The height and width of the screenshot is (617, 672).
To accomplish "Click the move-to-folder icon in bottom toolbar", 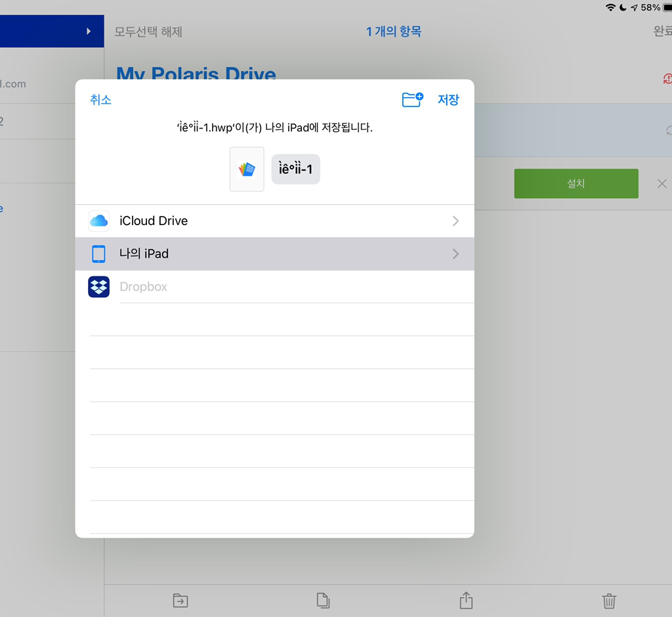I will pos(180,601).
